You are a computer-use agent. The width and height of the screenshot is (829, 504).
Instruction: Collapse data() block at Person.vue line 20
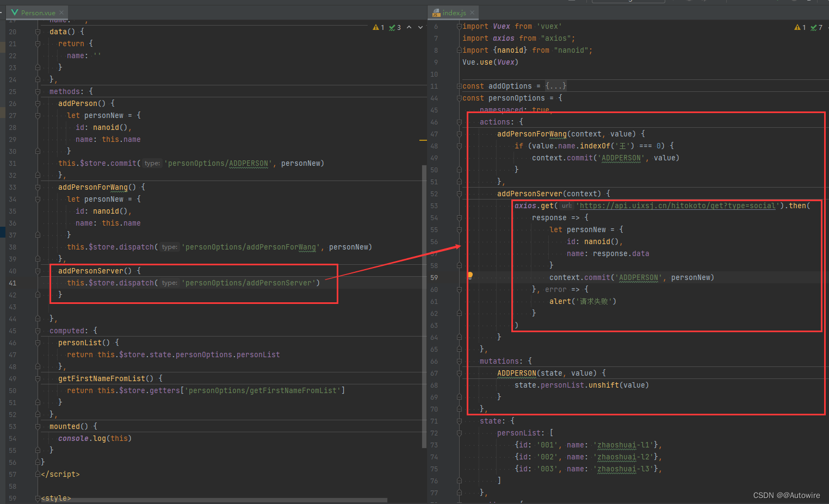pos(38,32)
